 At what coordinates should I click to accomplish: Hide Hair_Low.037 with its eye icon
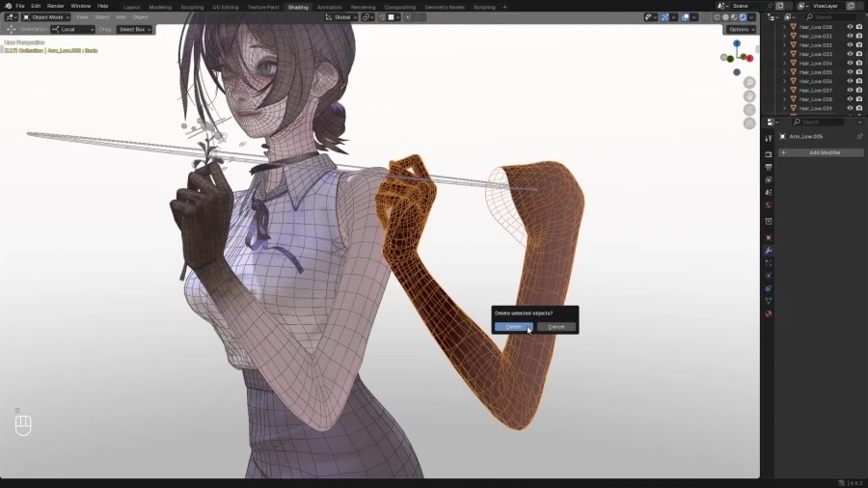[850, 91]
